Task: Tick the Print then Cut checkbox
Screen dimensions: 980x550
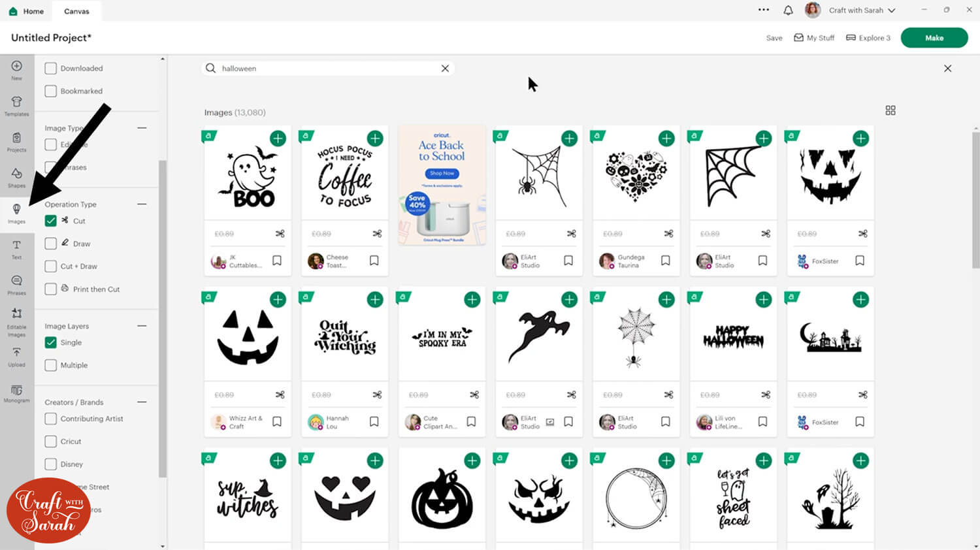Action: [50, 289]
